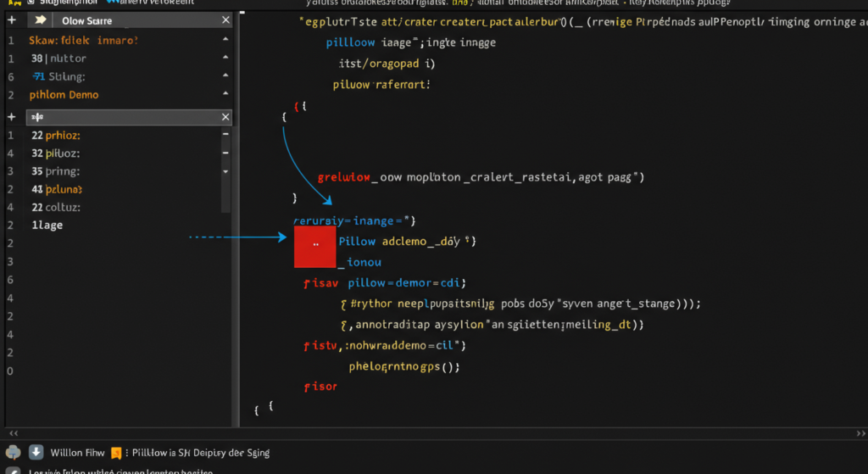Click the plus icon beside the search field
The height and width of the screenshot is (474, 868).
(12, 117)
